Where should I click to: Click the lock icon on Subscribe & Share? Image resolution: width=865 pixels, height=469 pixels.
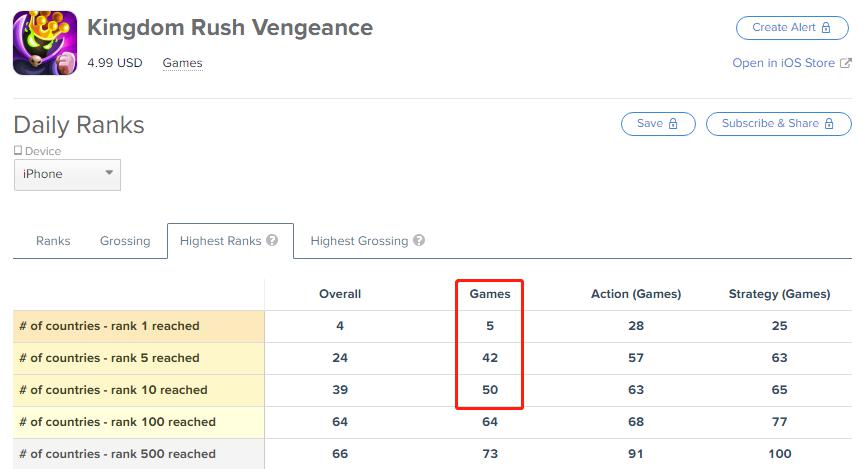(829, 124)
